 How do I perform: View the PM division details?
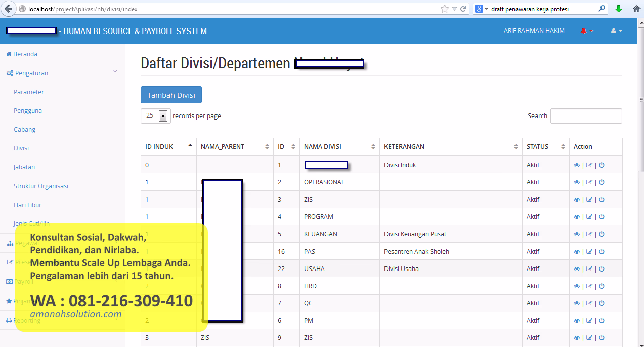coord(577,321)
